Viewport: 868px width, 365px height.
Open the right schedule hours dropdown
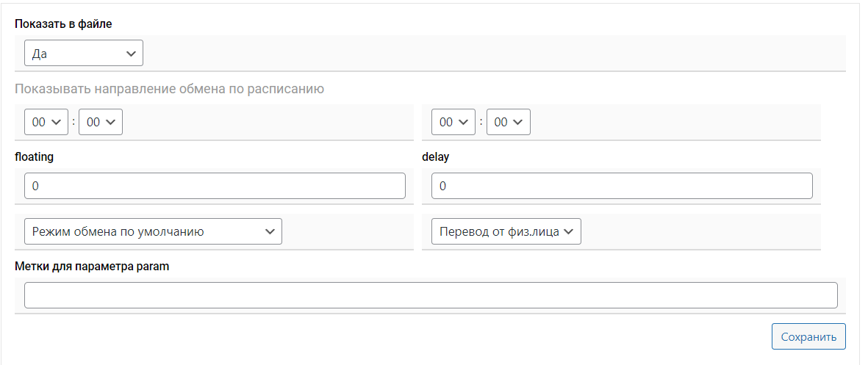coord(453,123)
